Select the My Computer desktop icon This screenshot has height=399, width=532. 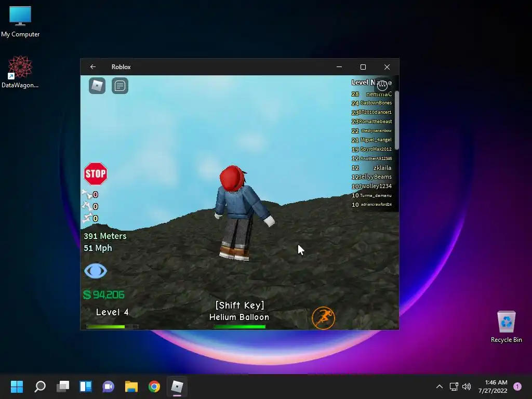[20, 22]
